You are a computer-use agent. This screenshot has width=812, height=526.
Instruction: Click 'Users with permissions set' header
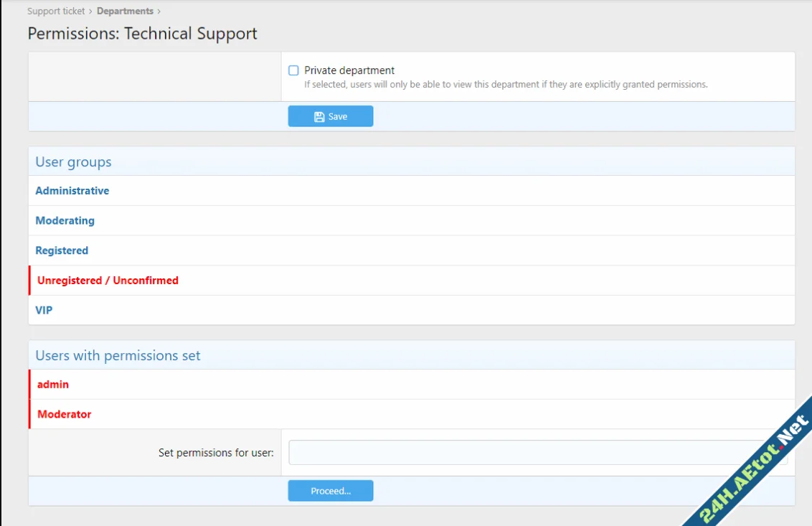[x=118, y=356]
